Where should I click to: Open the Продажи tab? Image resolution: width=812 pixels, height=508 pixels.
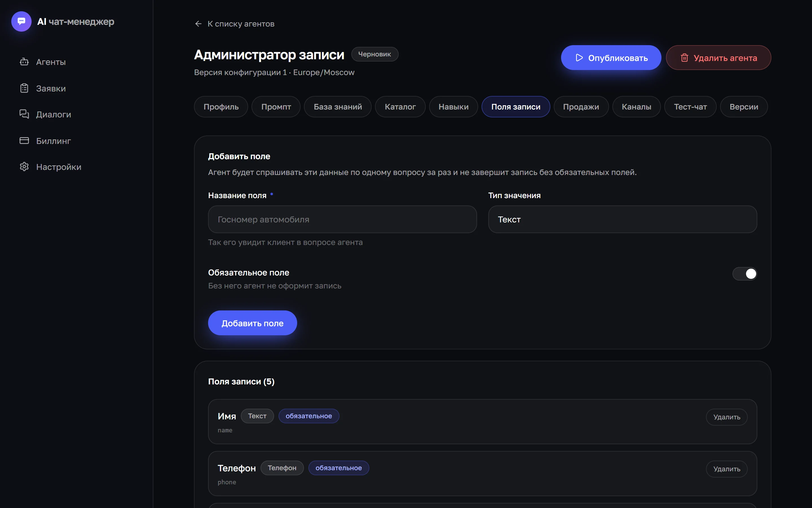coord(581,107)
